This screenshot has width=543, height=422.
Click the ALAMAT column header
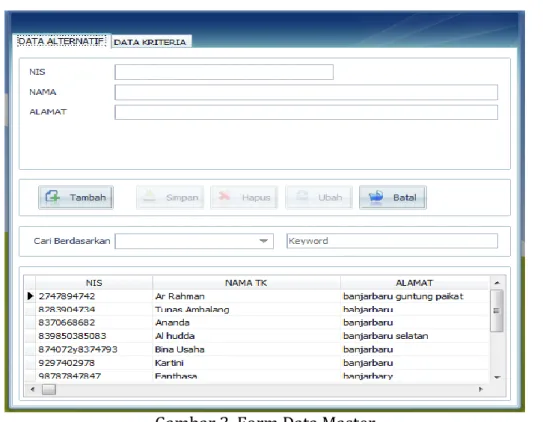pyautogui.click(x=414, y=283)
